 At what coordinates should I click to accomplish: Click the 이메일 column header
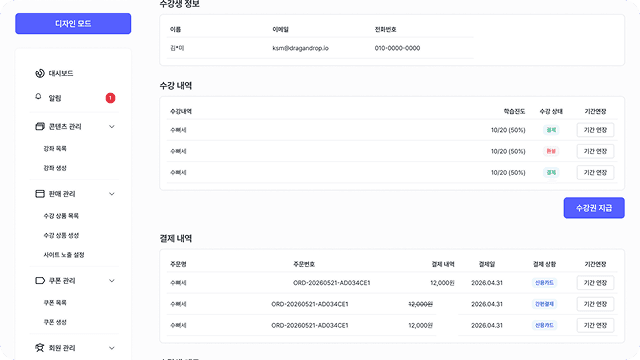(x=280, y=29)
